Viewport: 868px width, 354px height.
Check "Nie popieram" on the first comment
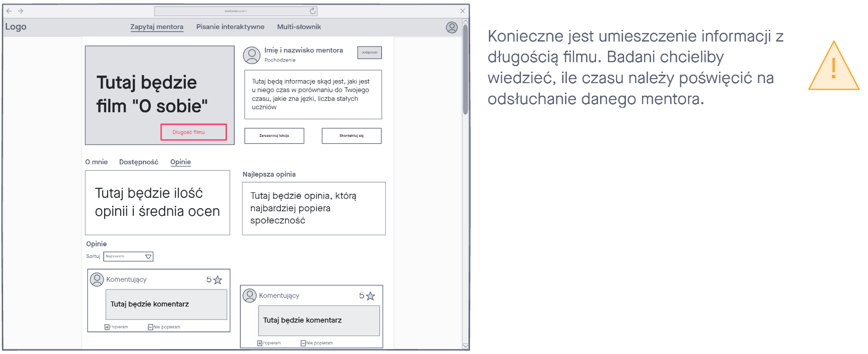150,327
